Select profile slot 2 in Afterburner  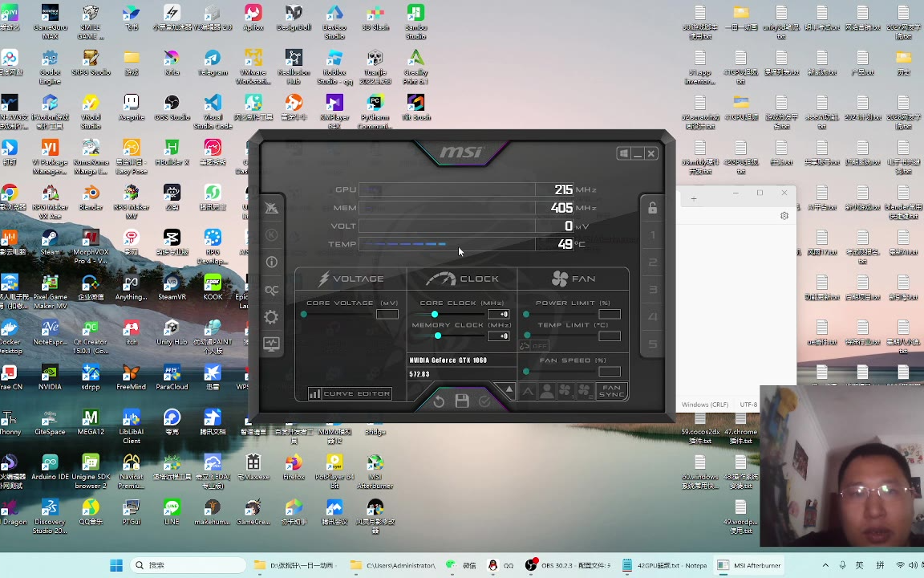coord(652,262)
